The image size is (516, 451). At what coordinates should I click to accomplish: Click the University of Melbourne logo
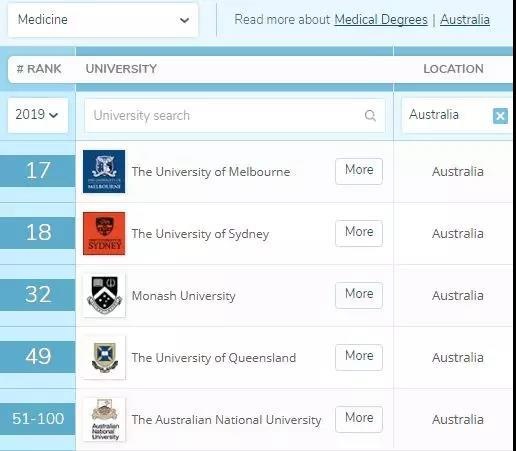(104, 171)
